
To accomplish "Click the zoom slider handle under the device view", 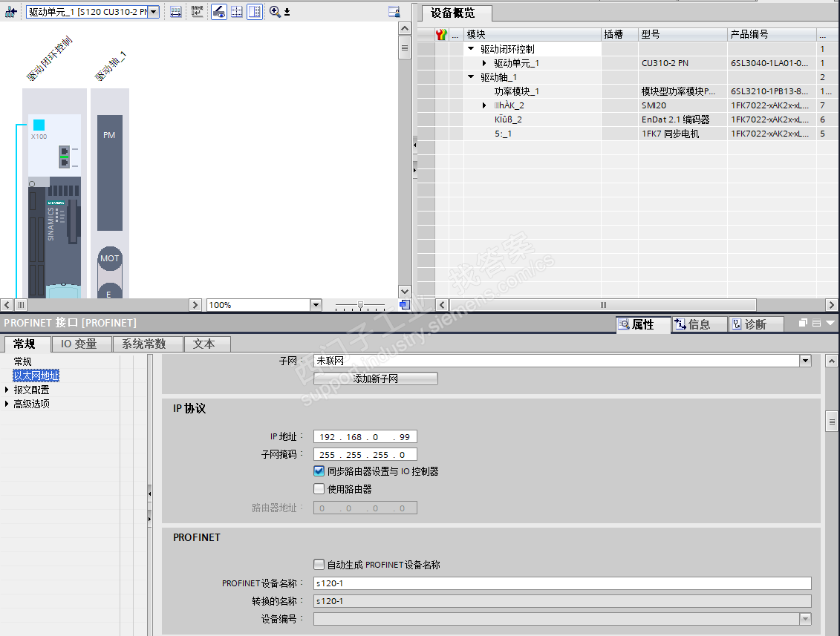I will (x=360, y=305).
